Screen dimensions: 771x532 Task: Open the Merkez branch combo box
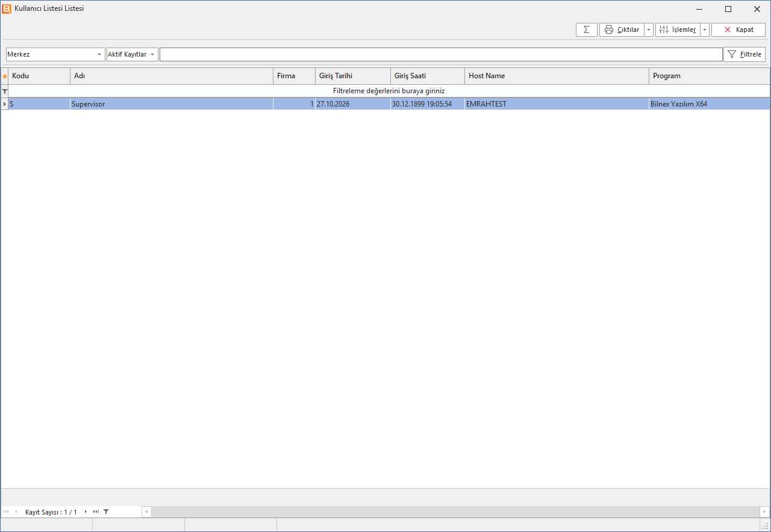coord(55,54)
